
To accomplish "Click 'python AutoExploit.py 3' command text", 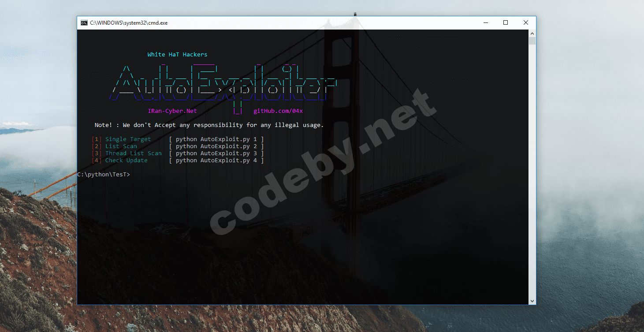I will coord(216,153).
